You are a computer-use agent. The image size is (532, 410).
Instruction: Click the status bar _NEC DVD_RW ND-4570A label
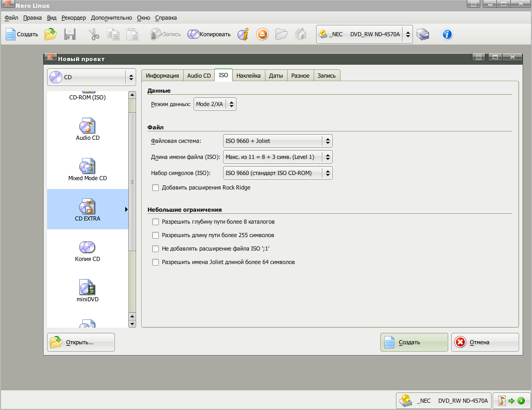coord(452,401)
